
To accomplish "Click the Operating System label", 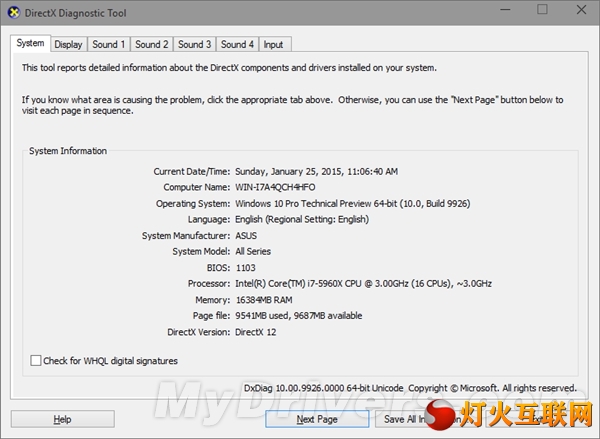I will click(x=193, y=203).
